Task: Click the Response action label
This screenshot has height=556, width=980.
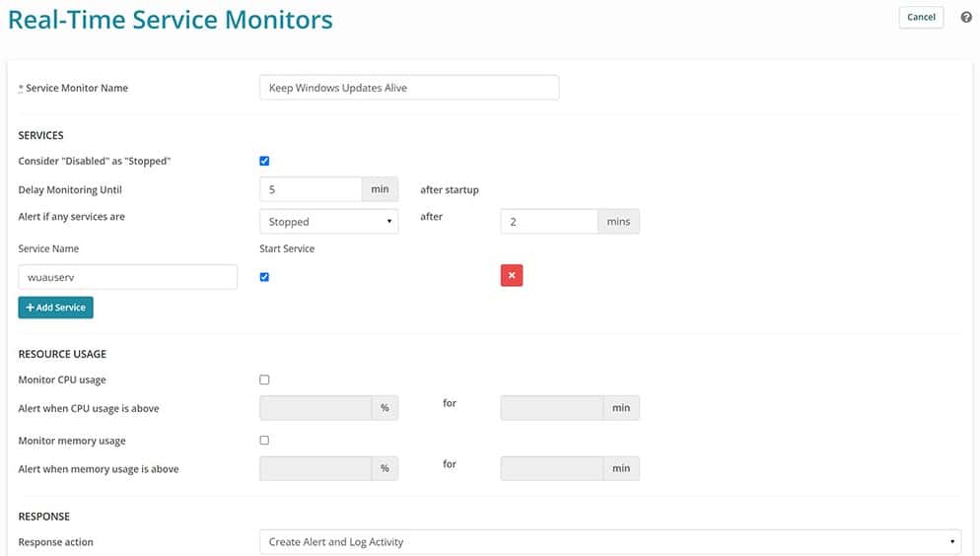Action: pos(55,542)
